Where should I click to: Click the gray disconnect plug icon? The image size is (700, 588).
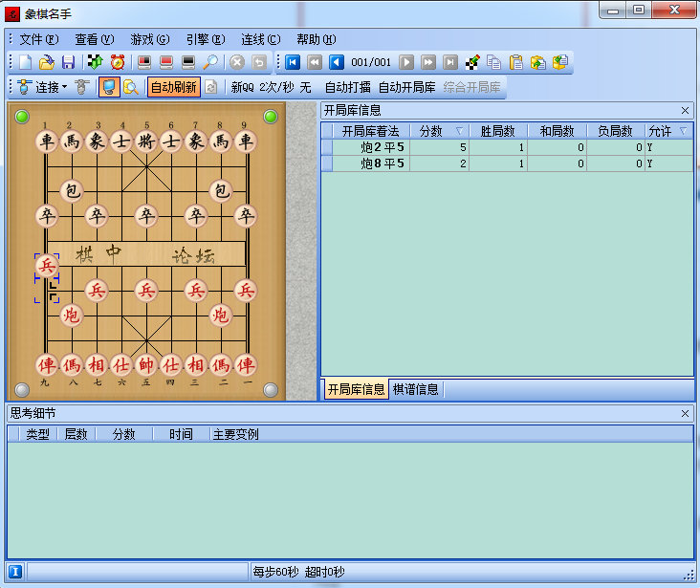(x=81, y=87)
